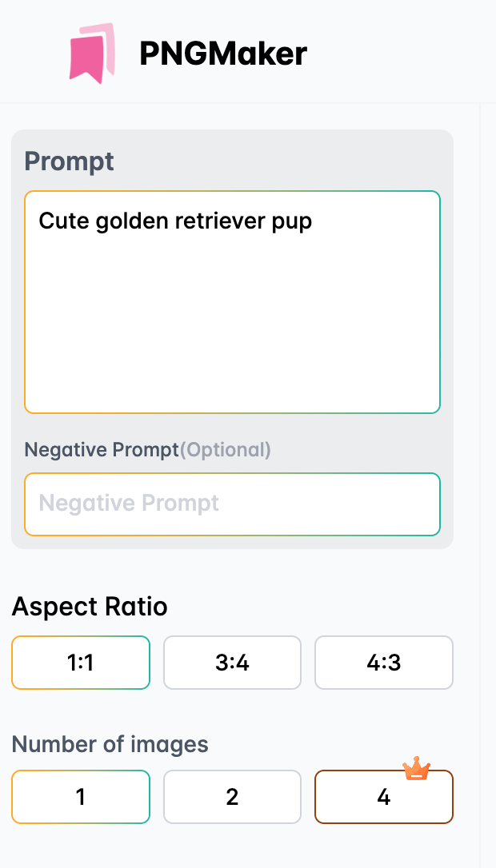Click the orange crown premium icon
496x868 pixels.
(x=416, y=770)
